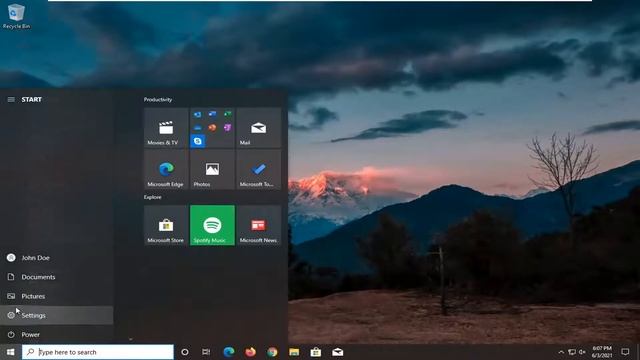Viewport: 640px width, 360px height.
Task: Open OneNote in the Office tile folder
Action: 227,128
